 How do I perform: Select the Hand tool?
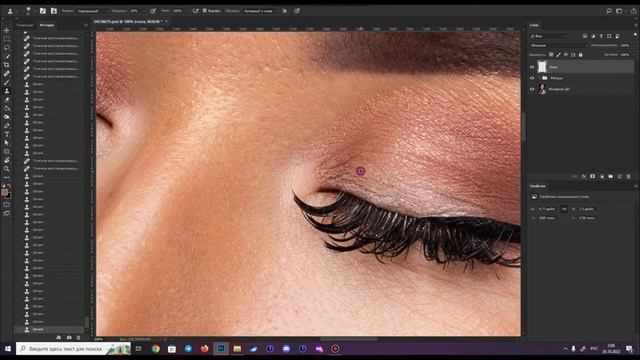pos(7,160)
